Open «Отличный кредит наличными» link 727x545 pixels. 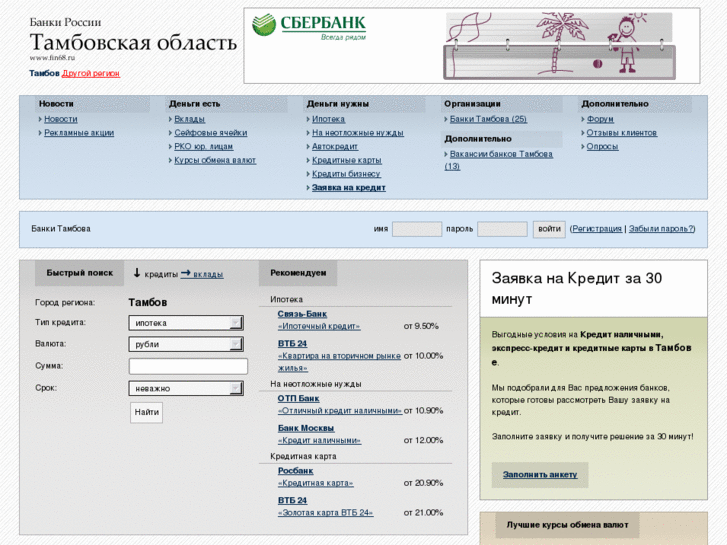(339, 410)
